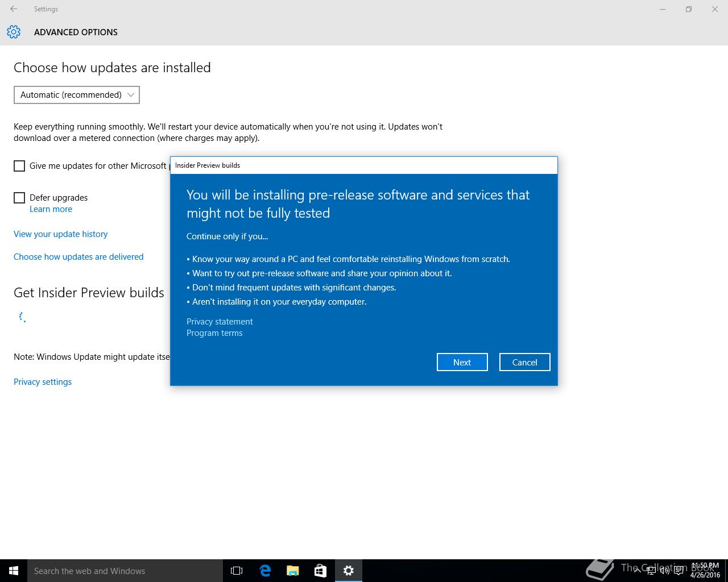The image size is (728, 582).
Task: Click the Advanced Options gear icon
Action: coord(14,32)
